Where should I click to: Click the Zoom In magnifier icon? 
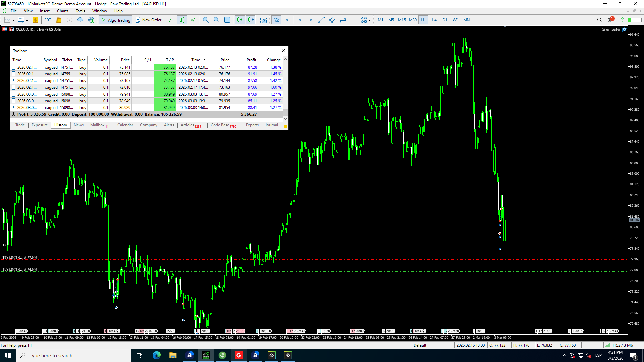click(x=205, y=20)
